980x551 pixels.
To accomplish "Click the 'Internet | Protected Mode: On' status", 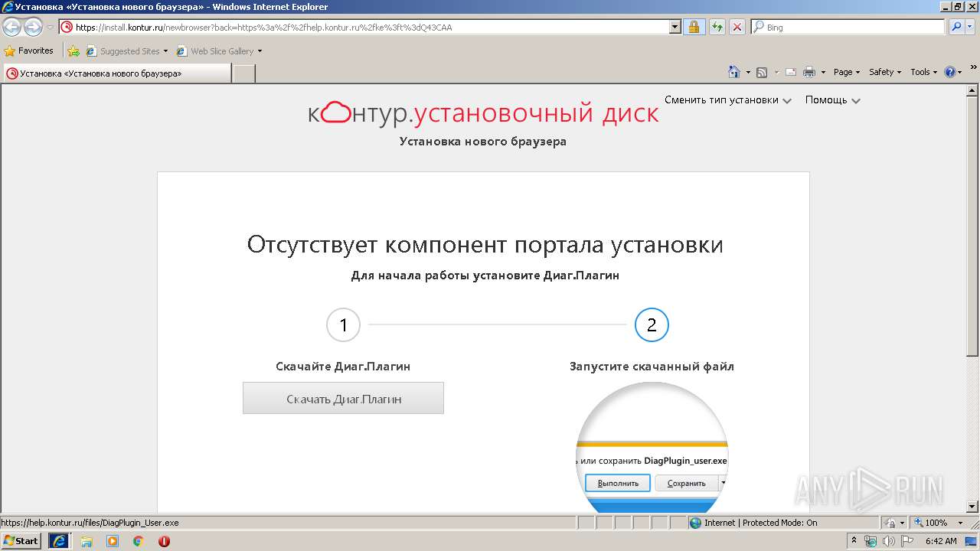I will 754,523.
